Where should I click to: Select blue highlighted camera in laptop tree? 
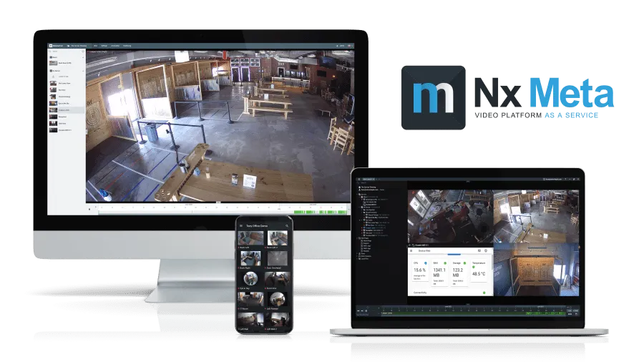(376, 228)
